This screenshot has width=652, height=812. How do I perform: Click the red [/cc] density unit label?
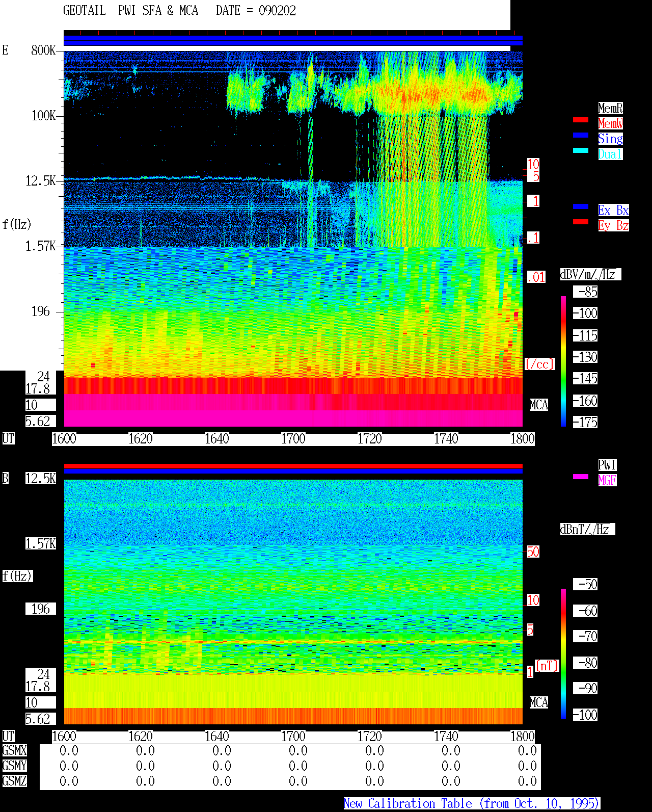[x=539, y=364]
